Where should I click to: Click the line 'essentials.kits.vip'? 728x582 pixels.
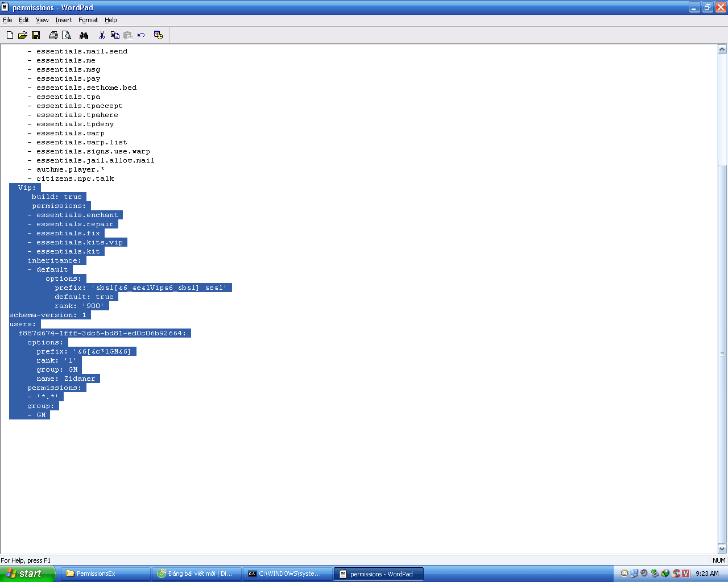pos(80,242)
